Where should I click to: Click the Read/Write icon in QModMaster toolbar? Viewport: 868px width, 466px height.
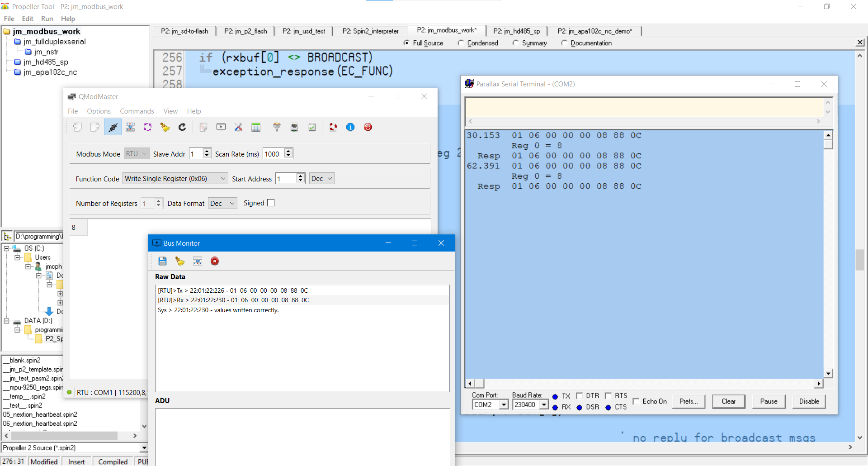point(130,127)
